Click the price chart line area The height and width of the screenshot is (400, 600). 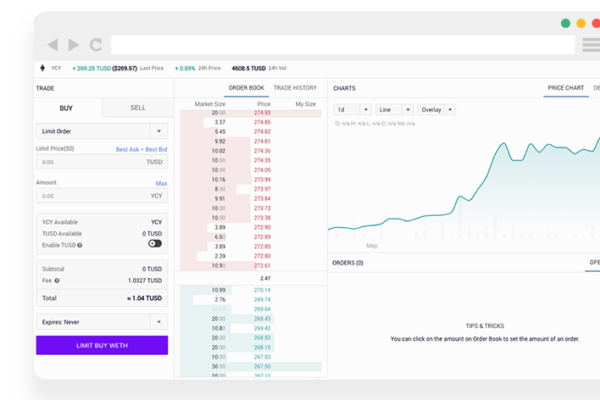464,188
